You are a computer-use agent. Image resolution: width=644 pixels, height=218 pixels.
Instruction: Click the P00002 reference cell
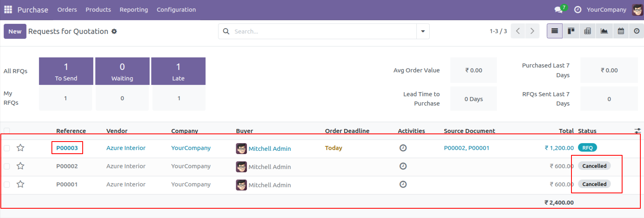[x=67, y=166]
